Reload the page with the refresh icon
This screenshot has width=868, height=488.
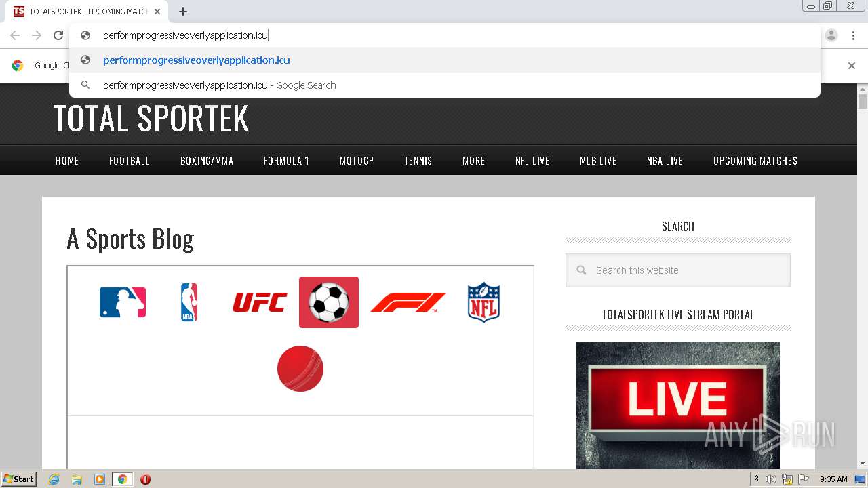(x=58, y=35)
